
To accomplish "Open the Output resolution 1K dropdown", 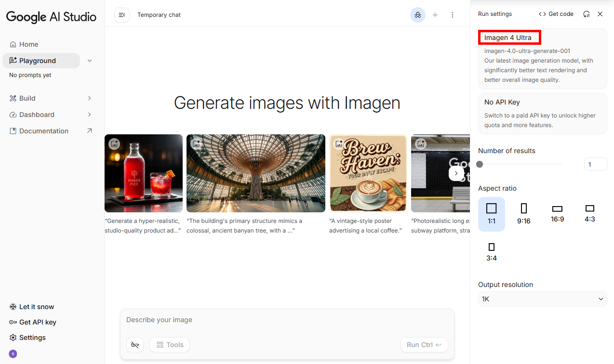I will tap(543, 299).
